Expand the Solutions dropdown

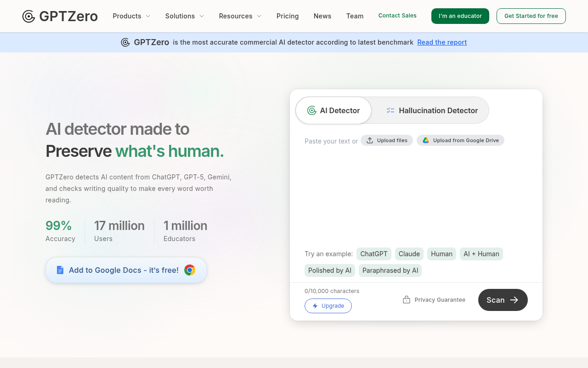[184, 16]
